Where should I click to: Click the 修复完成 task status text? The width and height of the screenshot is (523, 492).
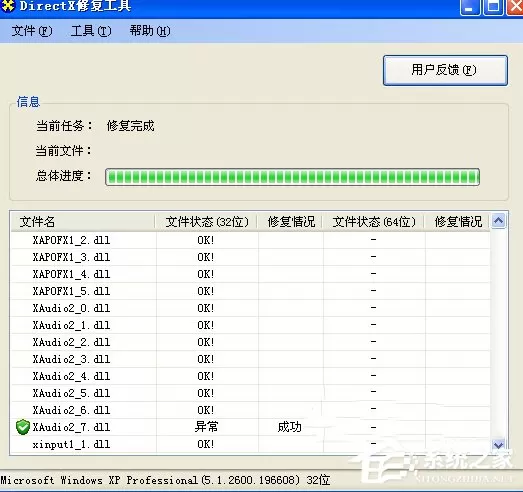tap(130, 126)
